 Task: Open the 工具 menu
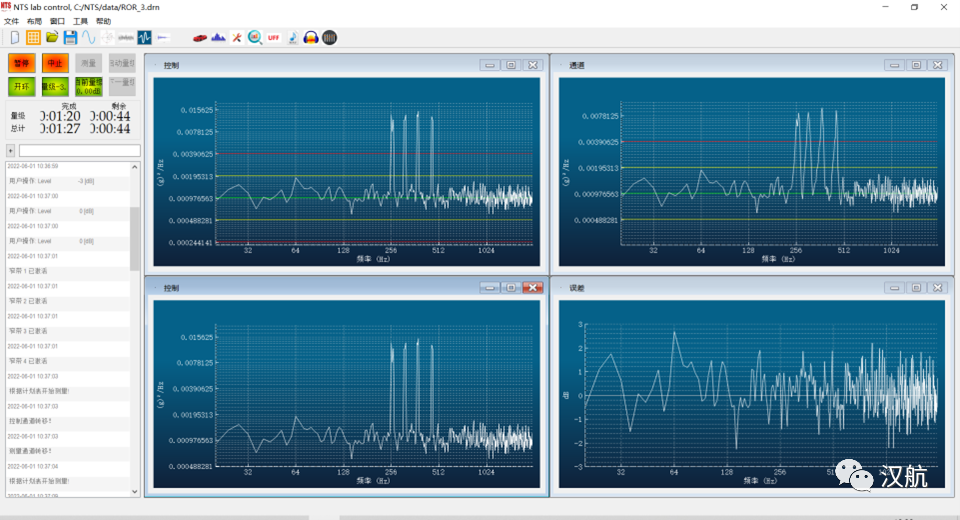click(80, 21)
